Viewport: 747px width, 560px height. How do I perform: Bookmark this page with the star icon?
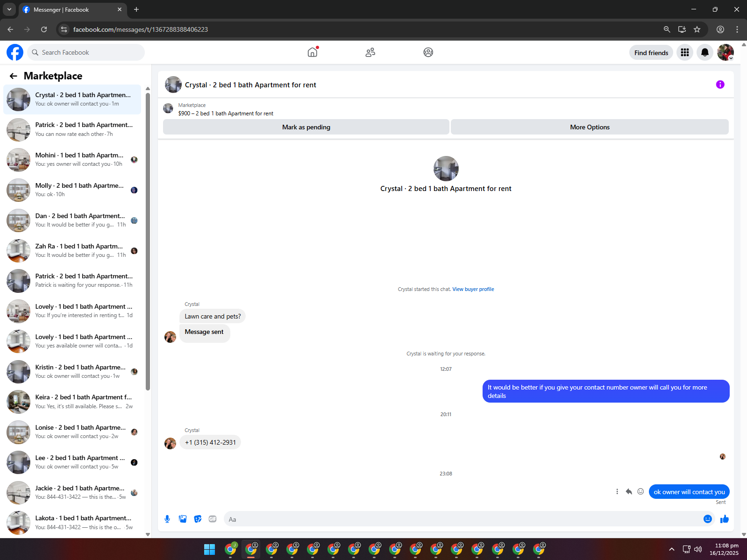697,29
